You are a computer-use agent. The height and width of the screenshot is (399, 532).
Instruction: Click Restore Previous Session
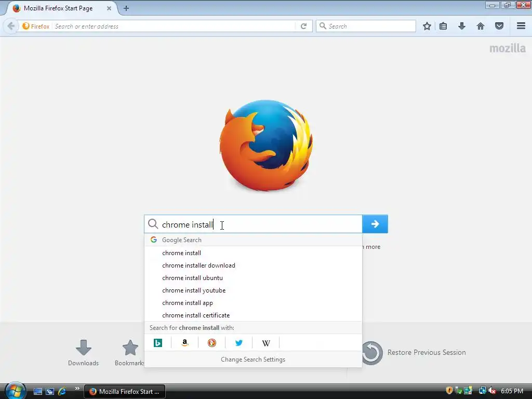(x=414, y=353)
